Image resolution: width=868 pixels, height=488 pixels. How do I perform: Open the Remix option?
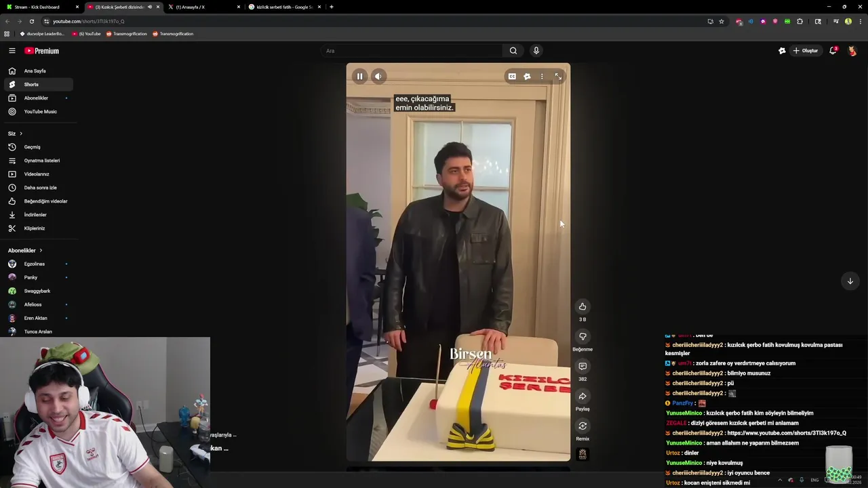(583, 426)
